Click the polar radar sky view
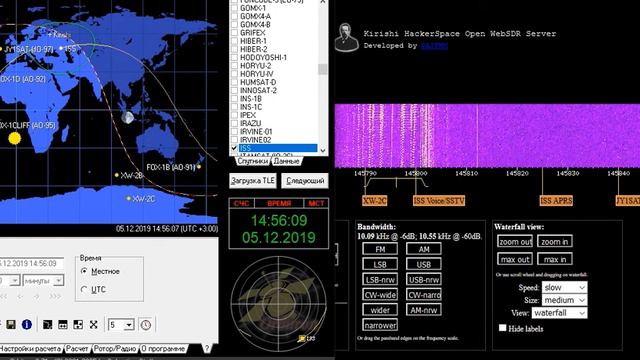This screenshot has width=640, height=360. (x=279, y=303)
